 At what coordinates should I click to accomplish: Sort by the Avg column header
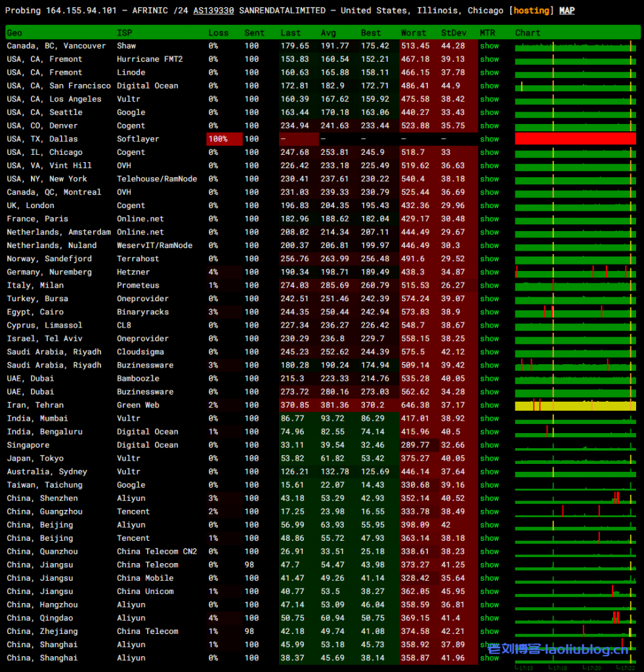pos(328,33)
